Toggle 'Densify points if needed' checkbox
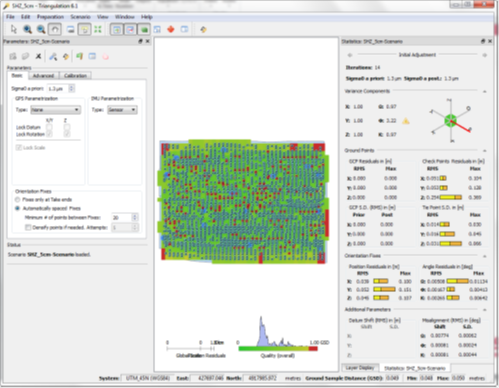Viewport: 499px width, 388px height. point(28,227)
